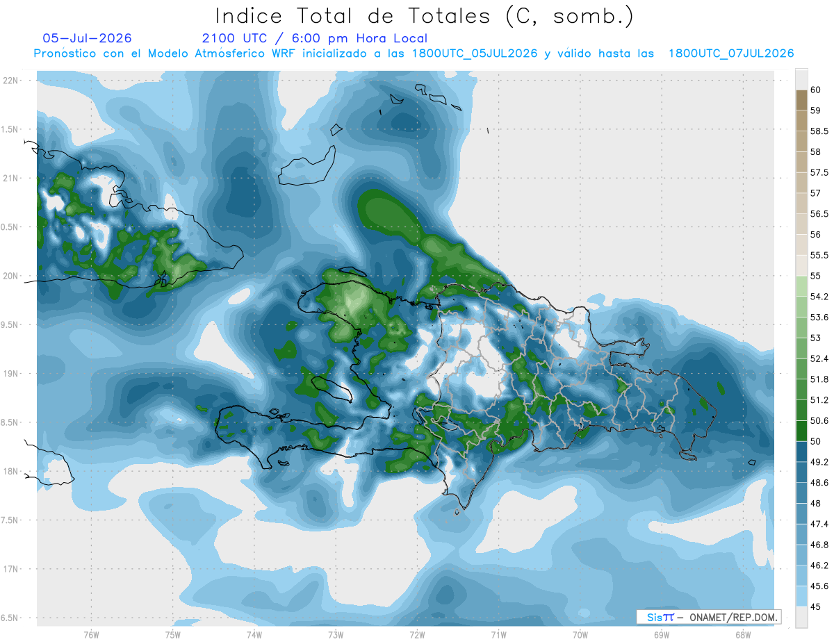The width and height of the screenshot is (834, 644).
Task: Click the latitude axis label '17N'
Action: 12,569
